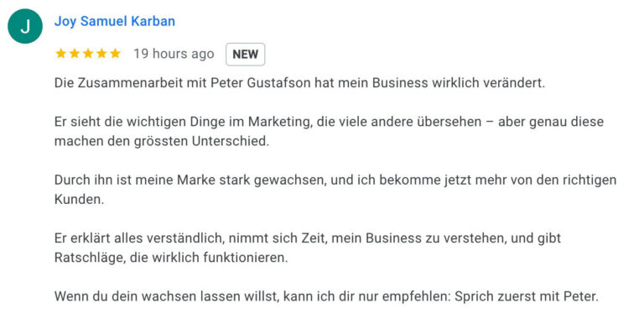Open Joy Samuel Karban's profile link

point(115,21)
